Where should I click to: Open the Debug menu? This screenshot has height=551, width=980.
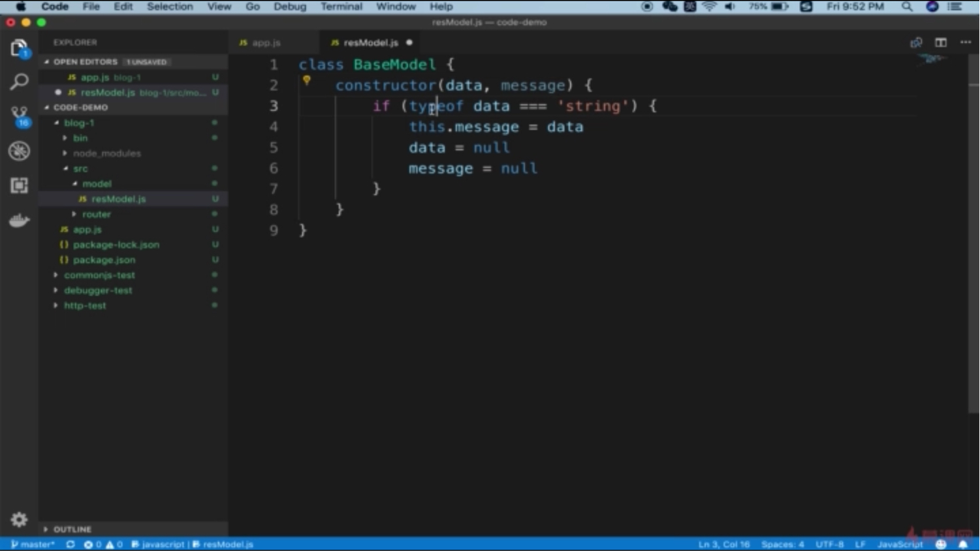pyautogui.click(x=290, y=7)
